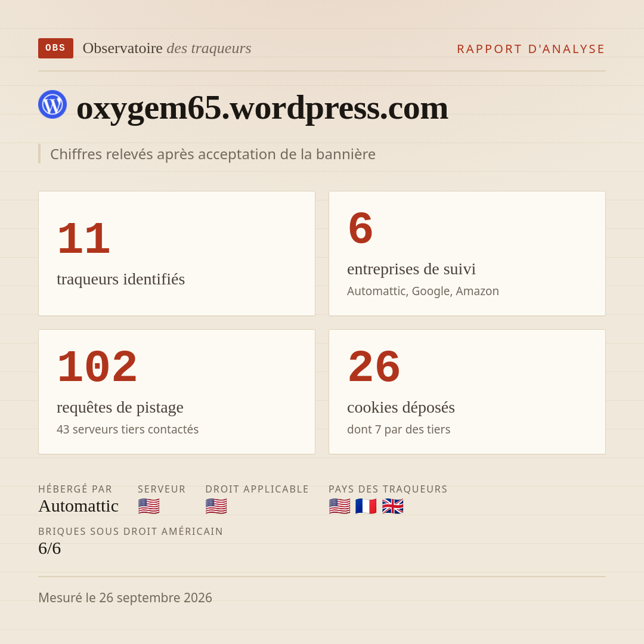Click the number 26 cookies count
The image size is (644, 644).
[374, 367]
